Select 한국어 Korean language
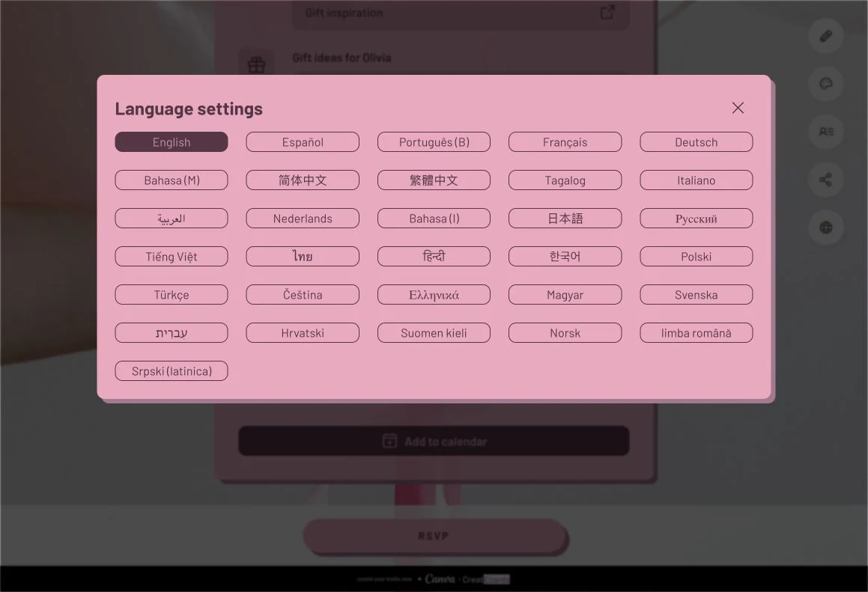868x592 pixels. [x=565, y=257]
